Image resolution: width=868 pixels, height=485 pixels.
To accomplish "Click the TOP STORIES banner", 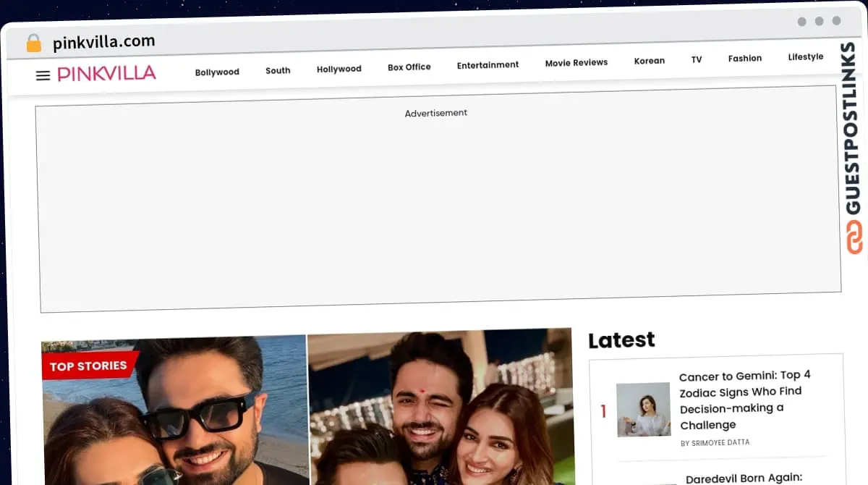I will click(90, 366).
